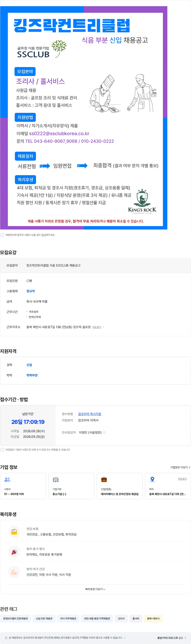This screenshot has width=191, height=644.
Task: Select 대전·세종·충청 지역채용관 tag
Action: 97,618
